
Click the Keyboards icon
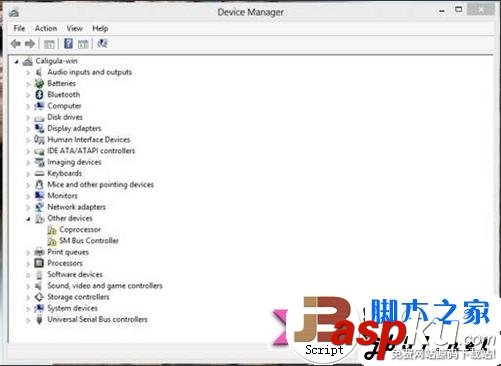pos(39,173)
